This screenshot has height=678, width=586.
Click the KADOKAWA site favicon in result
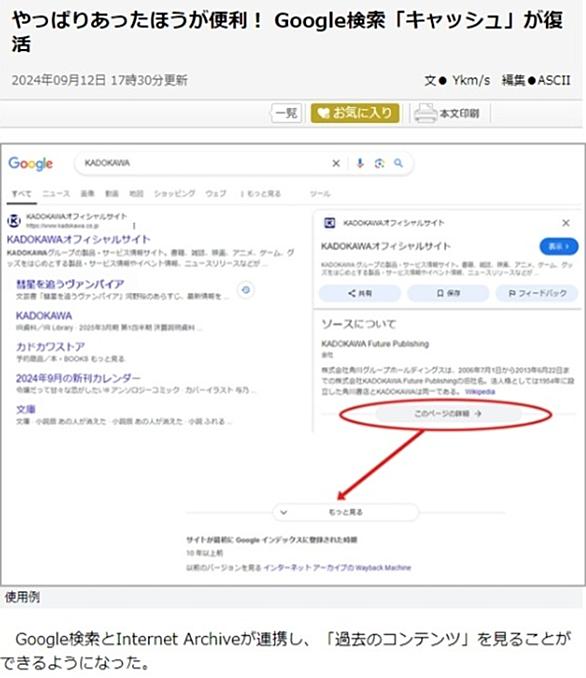click(x=14, y=221)
